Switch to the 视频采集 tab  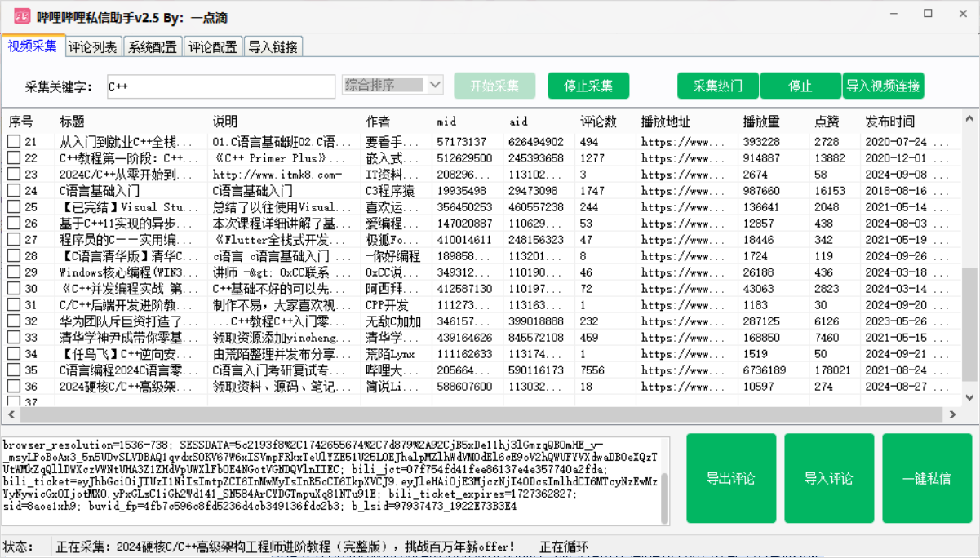tap(33, 46)
